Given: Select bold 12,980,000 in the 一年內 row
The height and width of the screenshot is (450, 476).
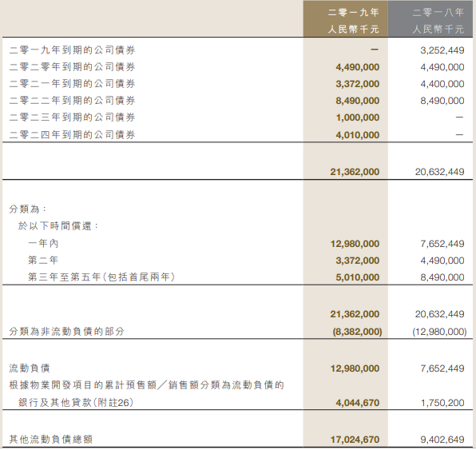Looking at the screenshot, I should 355,244.
